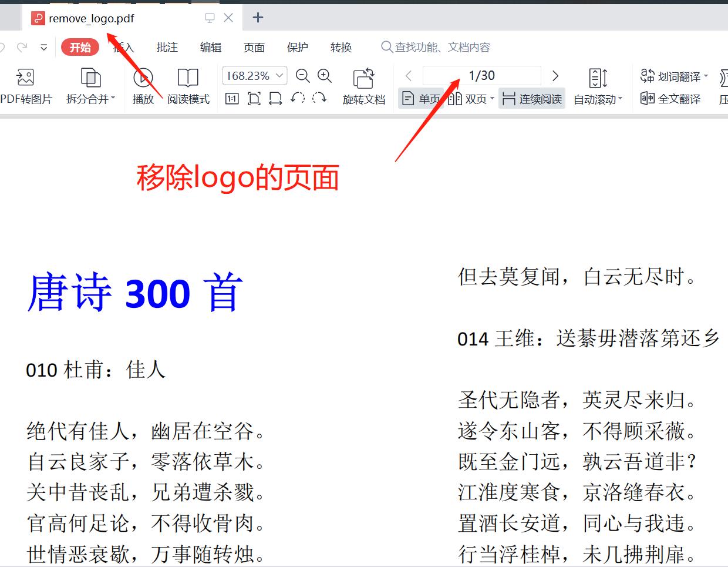The image size is (728, 567).
Task: Open the 批注 annotation tab
Action: [x=167, y=47]
